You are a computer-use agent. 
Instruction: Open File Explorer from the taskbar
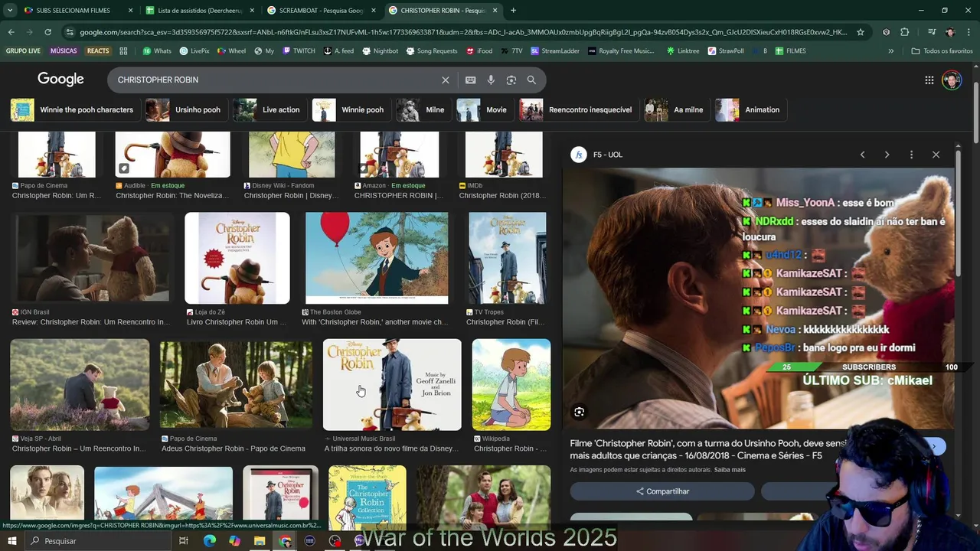pos(260,541)
